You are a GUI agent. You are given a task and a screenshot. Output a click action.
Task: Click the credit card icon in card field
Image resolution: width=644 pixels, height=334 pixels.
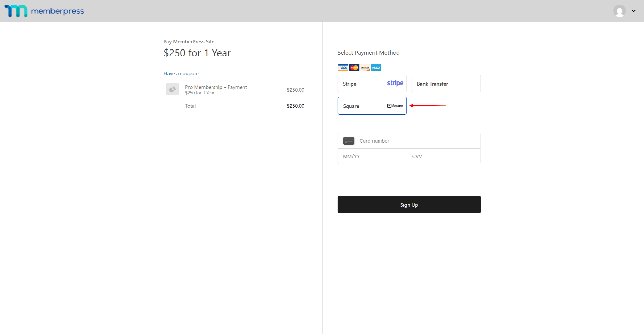pyautogui.click(x=349, y=141)
